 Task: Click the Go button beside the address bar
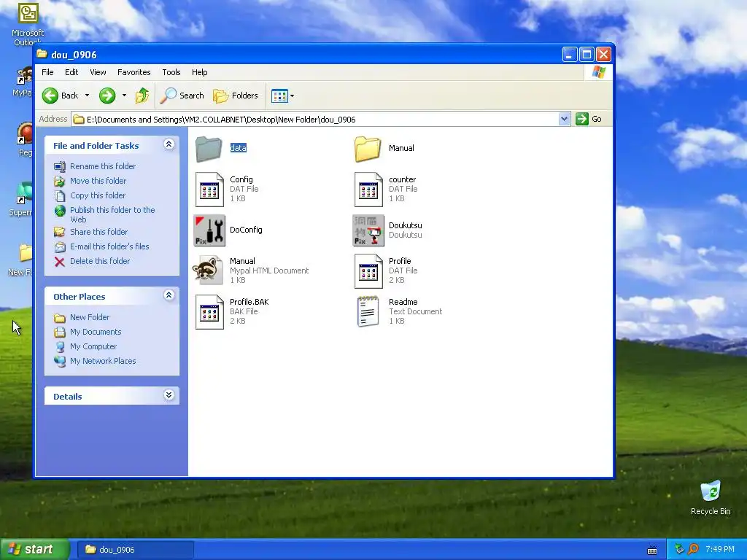(589, 119)
